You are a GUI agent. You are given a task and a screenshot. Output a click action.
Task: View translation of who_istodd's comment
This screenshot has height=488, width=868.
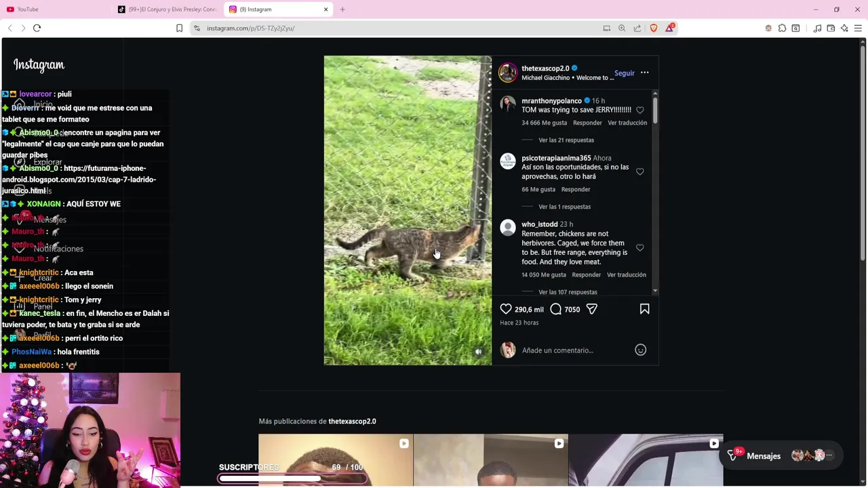pos(627,274)
